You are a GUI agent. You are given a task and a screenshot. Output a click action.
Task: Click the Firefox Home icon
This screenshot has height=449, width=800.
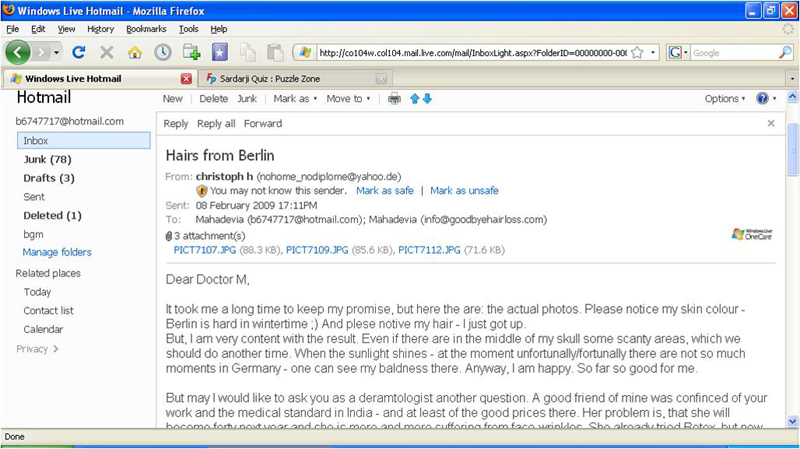(134, 52)
